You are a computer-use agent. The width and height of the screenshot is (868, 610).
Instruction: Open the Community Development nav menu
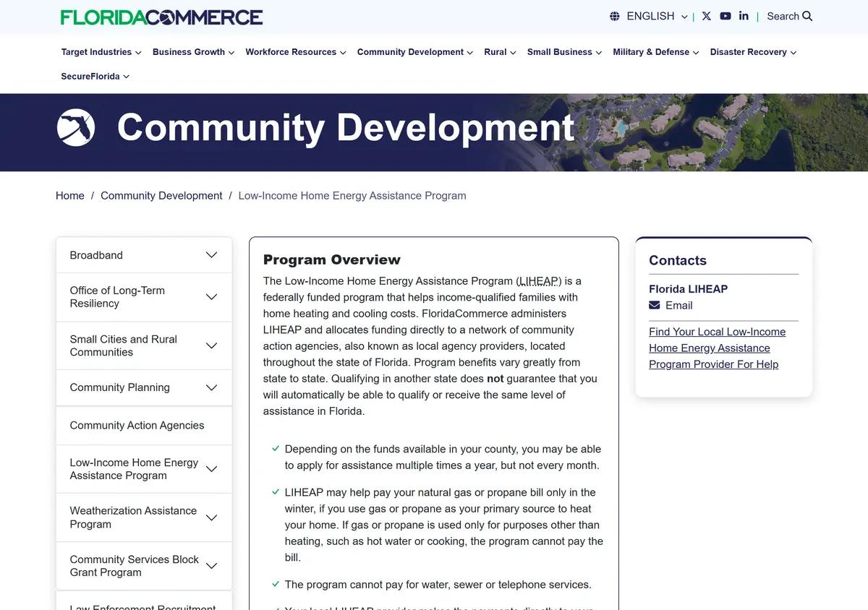click(414, 52)
